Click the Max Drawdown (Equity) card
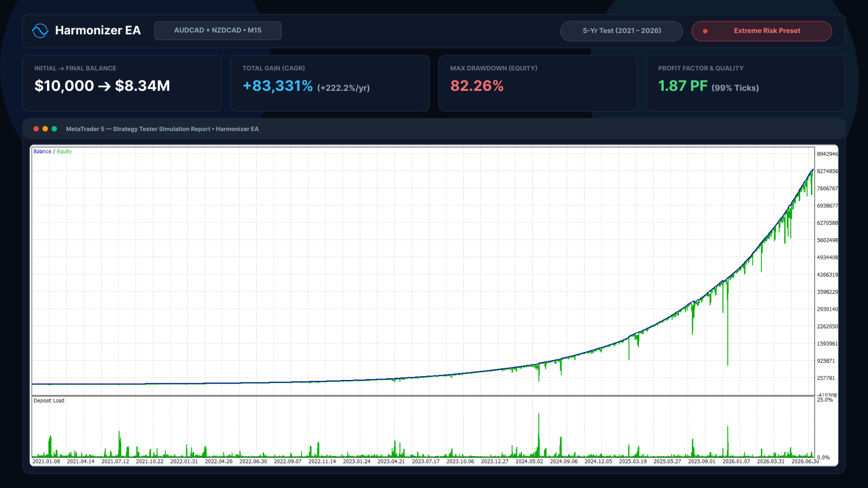This screenshot has height=488, width=868. tap(538, 83)
